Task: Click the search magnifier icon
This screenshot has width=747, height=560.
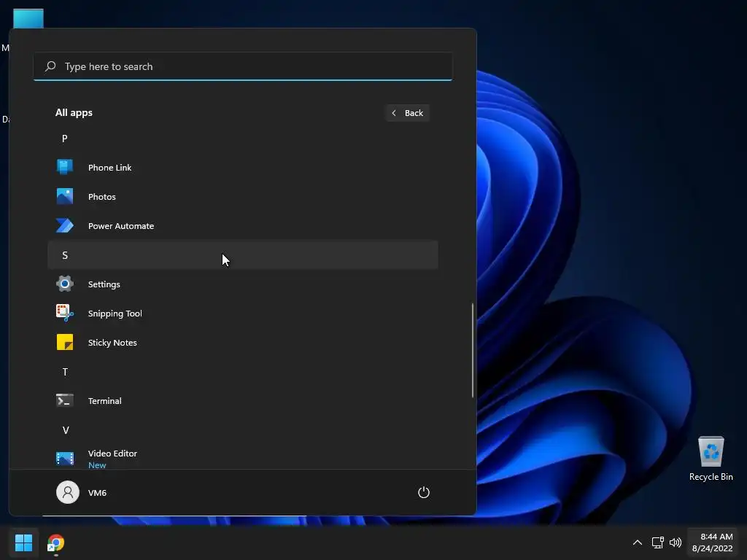Action: [50, 66]
